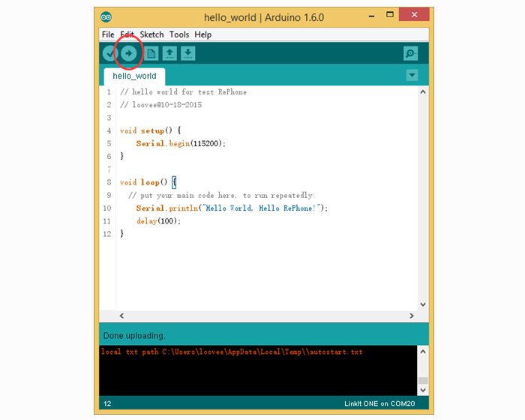This screenshot has width=525, height=420.
Task: Open the Serial Monitor magnifier icon
Action: click(410, 53)
